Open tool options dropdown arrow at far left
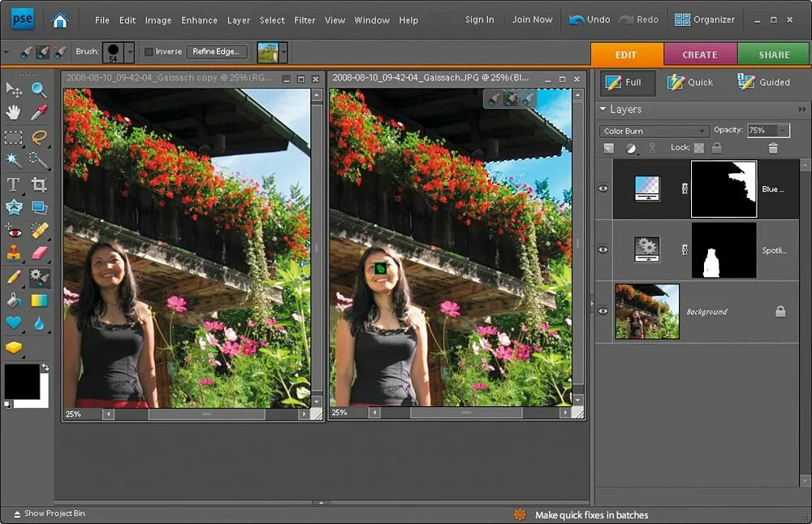 point(6,52)
